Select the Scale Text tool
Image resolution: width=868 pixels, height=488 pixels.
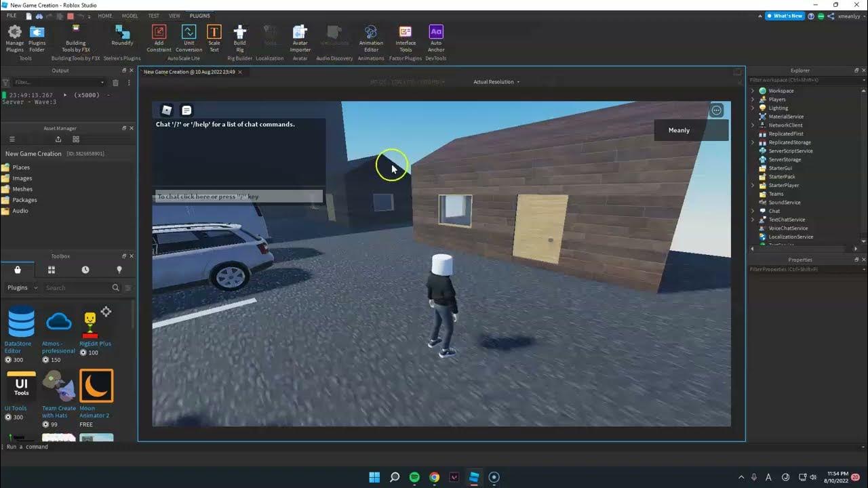[214, 38]
